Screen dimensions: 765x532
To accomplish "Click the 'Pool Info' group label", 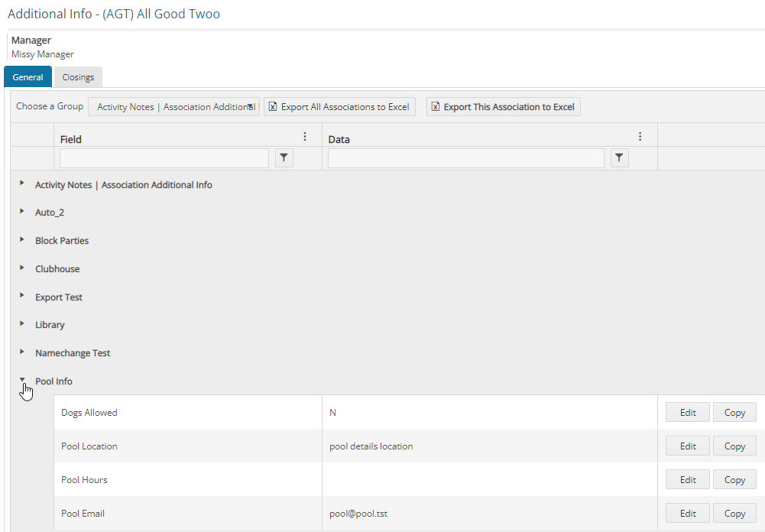I will [x=53, y=381].
